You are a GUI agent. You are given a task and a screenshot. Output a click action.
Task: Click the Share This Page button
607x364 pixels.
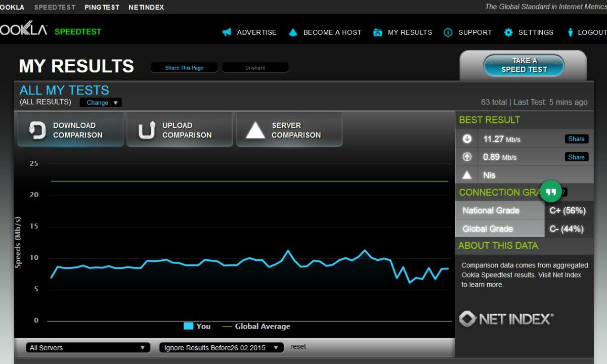tap(184, 67)
